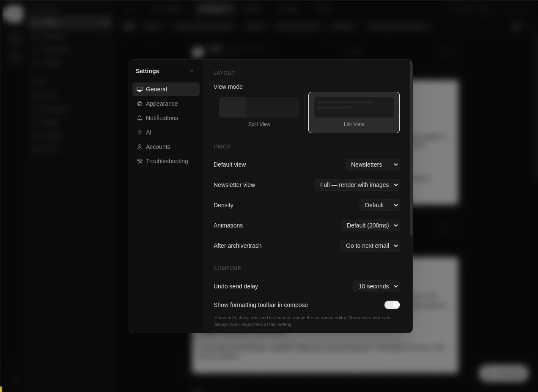This screenshot has height=392, width=538.
Task: Open Troubleshooting via the wrench icon
Action: 140,161
